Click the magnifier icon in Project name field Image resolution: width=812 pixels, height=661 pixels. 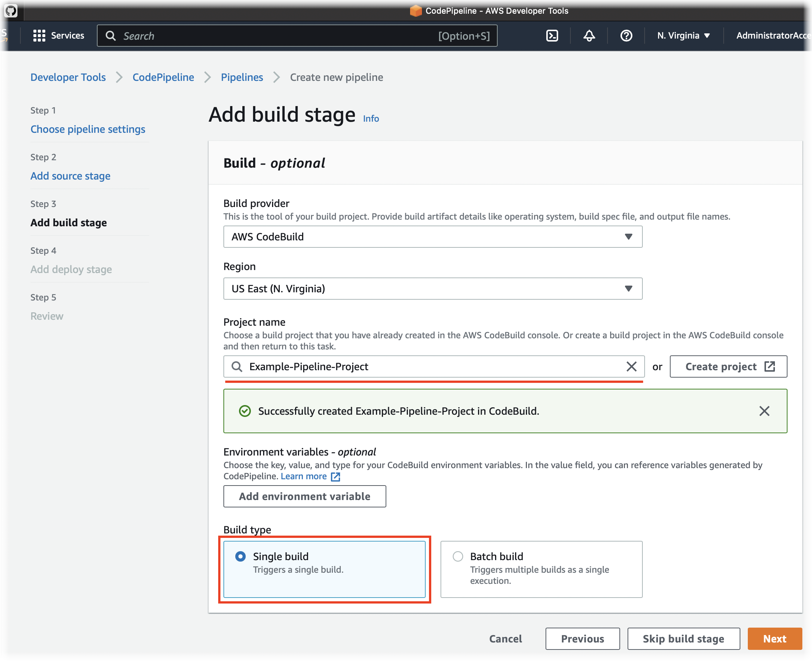(237, 366)
